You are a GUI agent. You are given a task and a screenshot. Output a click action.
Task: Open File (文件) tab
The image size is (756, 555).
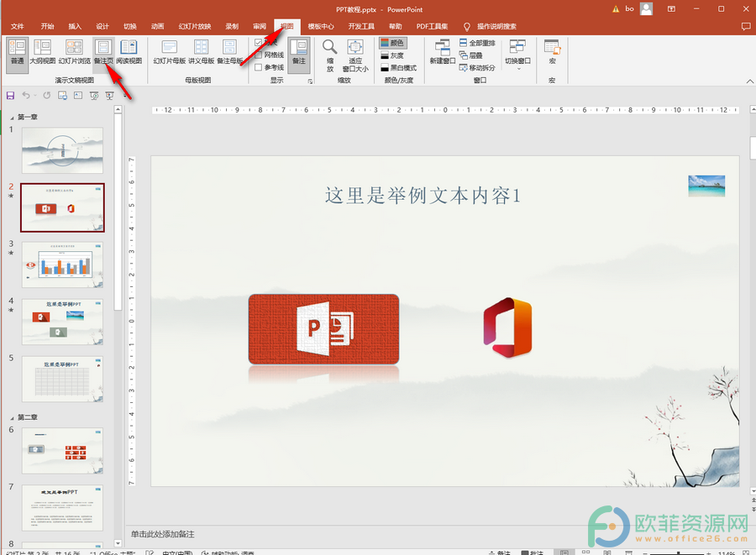[x=18, y=27]
